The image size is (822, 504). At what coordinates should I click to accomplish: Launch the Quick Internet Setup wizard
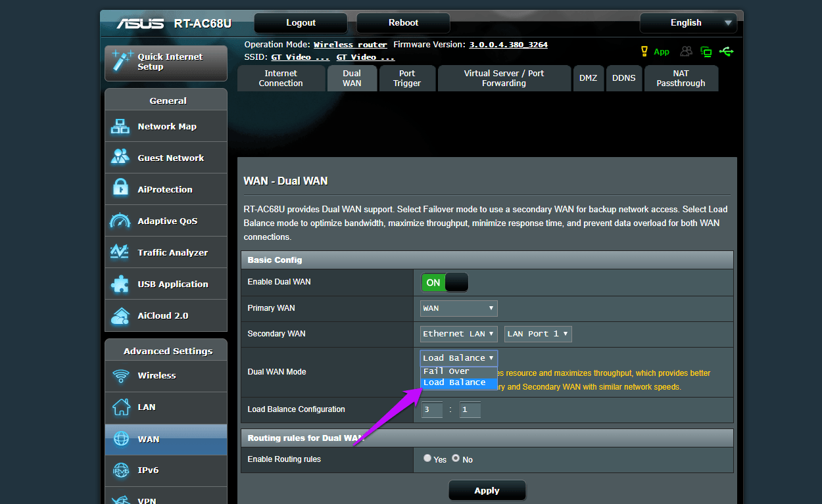(166, 62)
